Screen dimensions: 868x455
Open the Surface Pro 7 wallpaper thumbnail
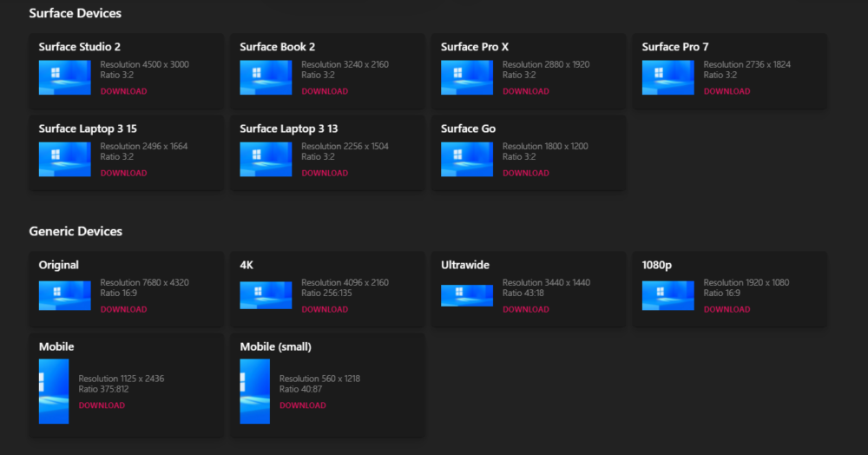click(x=668, y=77)
